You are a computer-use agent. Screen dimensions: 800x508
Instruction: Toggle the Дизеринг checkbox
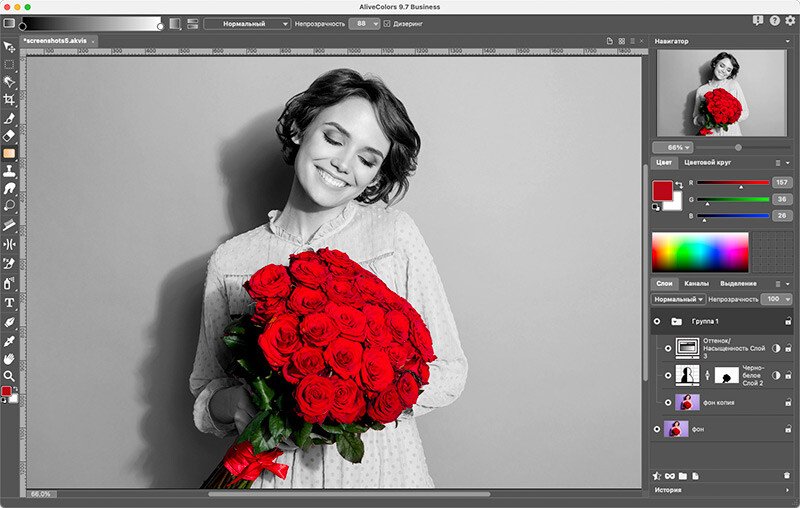(x=388, y=23)
